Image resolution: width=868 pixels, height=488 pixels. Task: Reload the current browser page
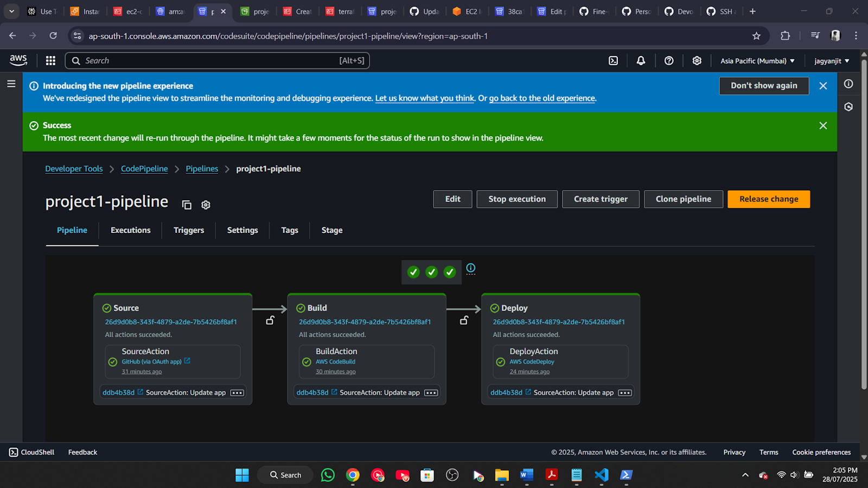[53, 36]
